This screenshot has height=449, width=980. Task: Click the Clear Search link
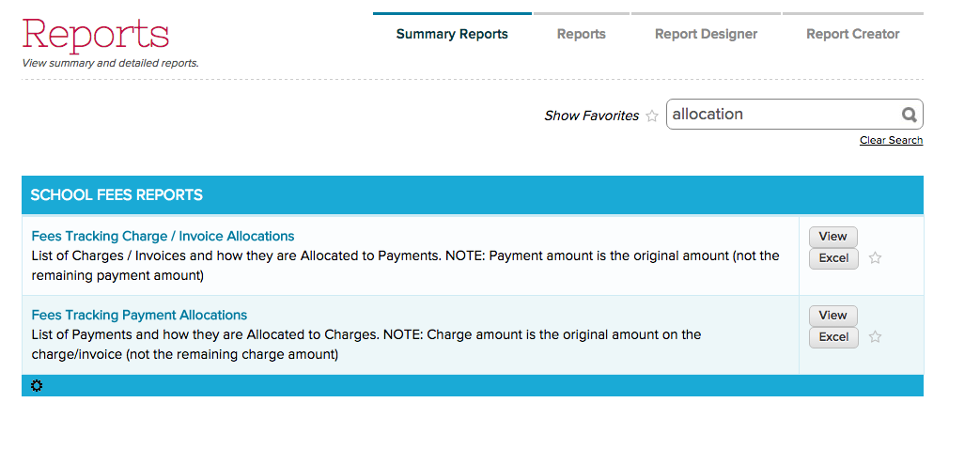click(x=891, y=141)
